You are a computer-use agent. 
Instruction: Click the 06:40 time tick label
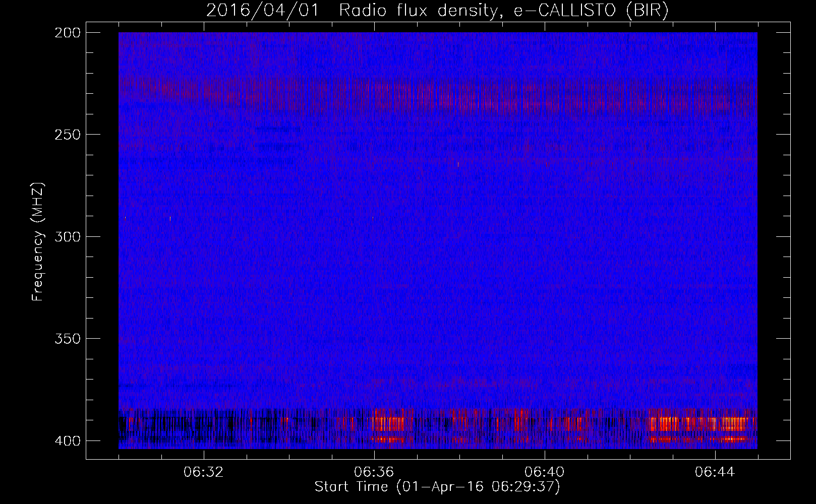544,472
